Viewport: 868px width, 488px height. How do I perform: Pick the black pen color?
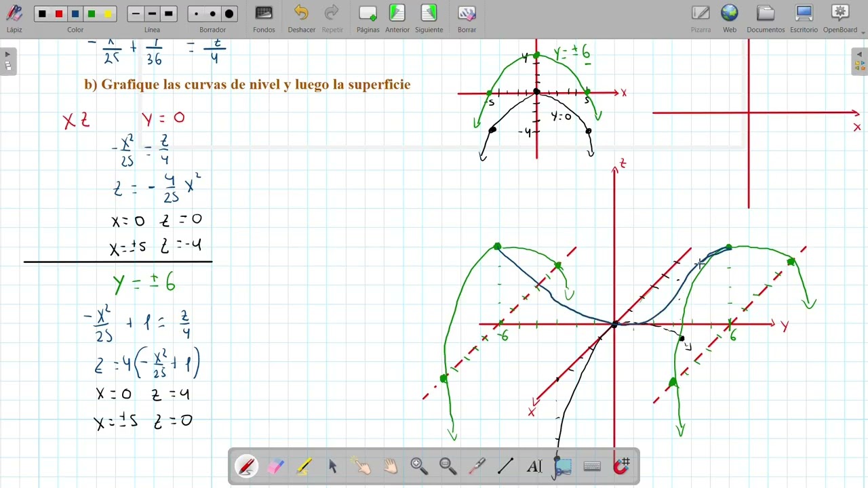(43, 14)
